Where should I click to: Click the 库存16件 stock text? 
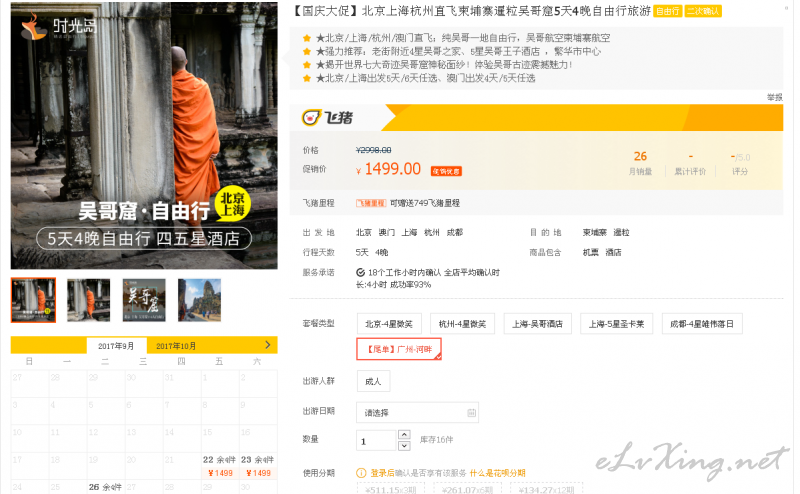(x=436, y=439)
